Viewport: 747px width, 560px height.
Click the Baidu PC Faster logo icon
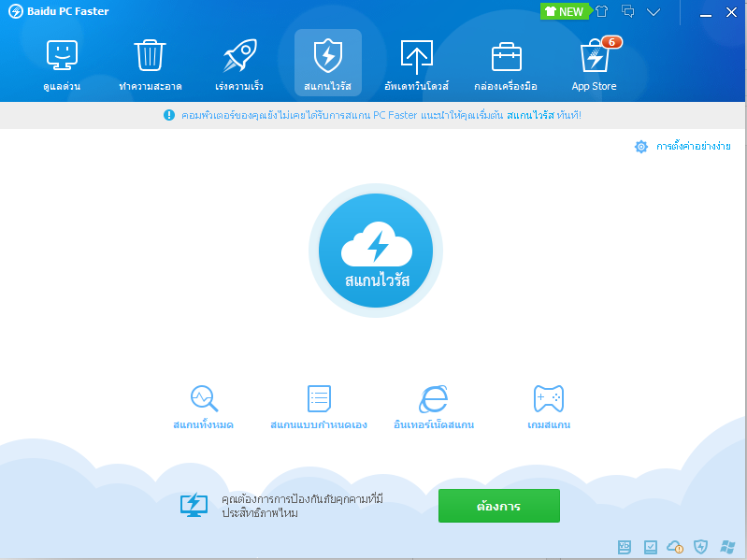[x=16, y=11]
